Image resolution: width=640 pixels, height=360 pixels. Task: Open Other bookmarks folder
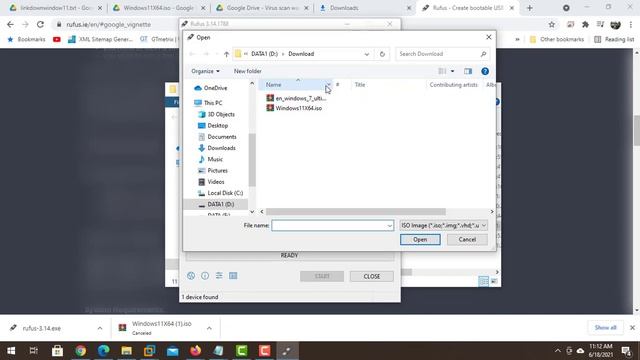pos(557,40)
